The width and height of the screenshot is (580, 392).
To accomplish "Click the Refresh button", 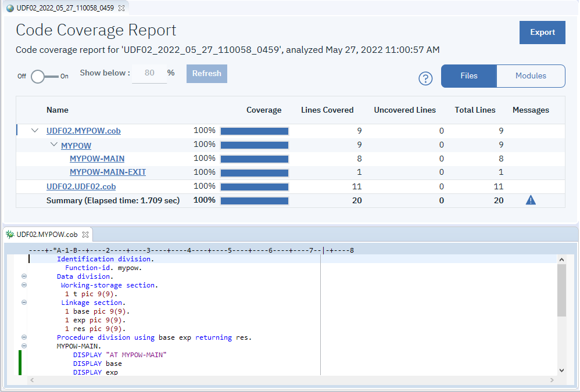I will click(x=206, y=74).
